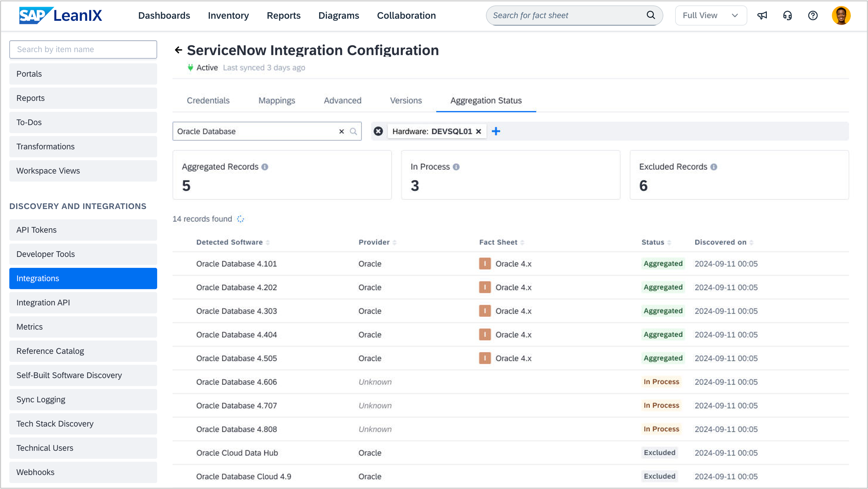Click the Excluded status of Oracle Cloud Data Hub
Image resolution: width=868 pixels, height=489 pixels.
click(660, 453)
